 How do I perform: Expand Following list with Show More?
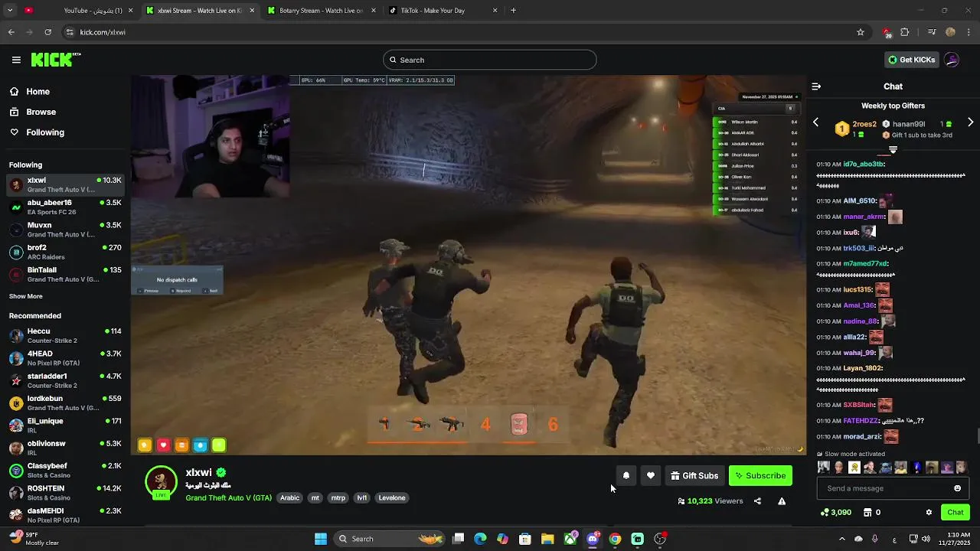[x=26, y=296]
